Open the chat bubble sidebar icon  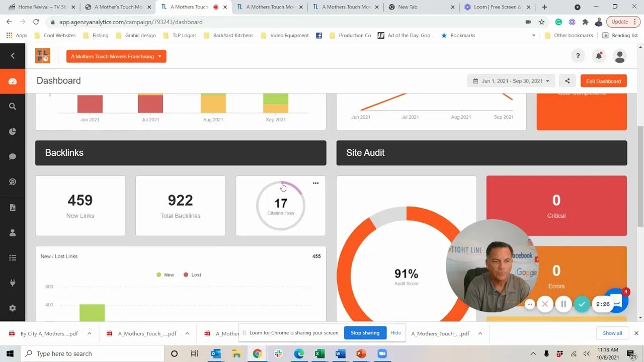(x=13, y=156)
